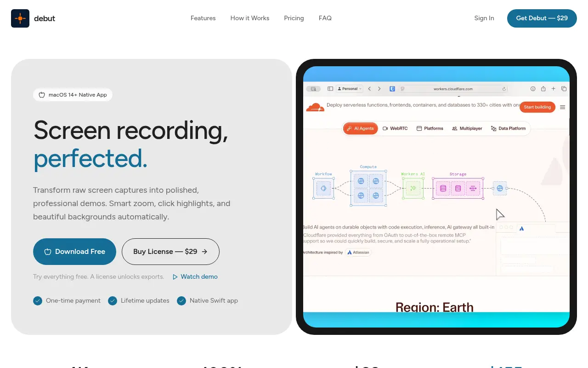Image resolution: width=588 pixels, height=368 pixels.
Task: Click the Sign In link
Action: click(x=484, y=18)
